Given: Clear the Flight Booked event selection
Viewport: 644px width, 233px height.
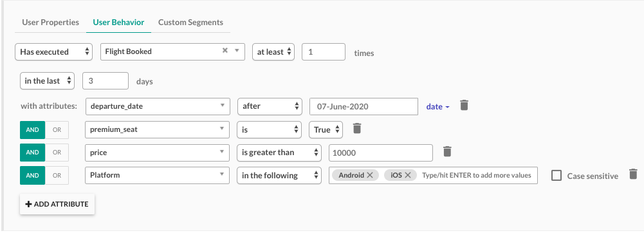Looking at the screenshot, I should (225, 51).
